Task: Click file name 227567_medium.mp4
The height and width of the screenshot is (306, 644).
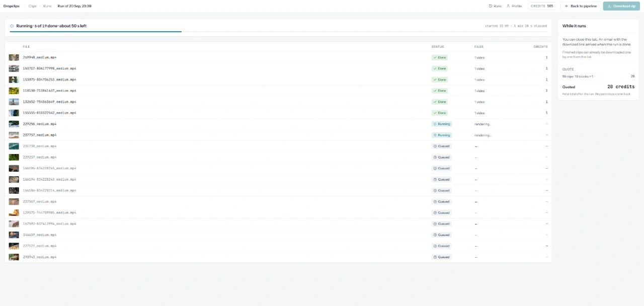Action: (40, 201)
